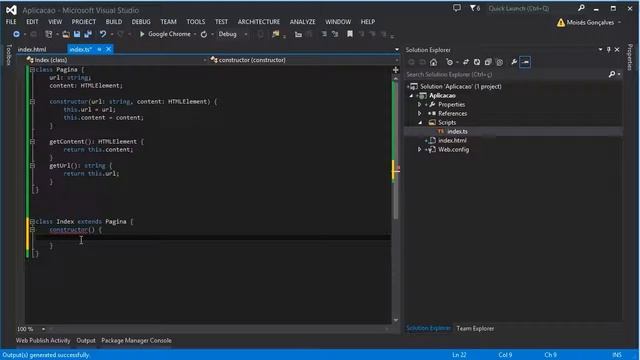Screen dimensions: 640x360
Task: Click the Solution Explorer Refresh icon
Action: 477,62
